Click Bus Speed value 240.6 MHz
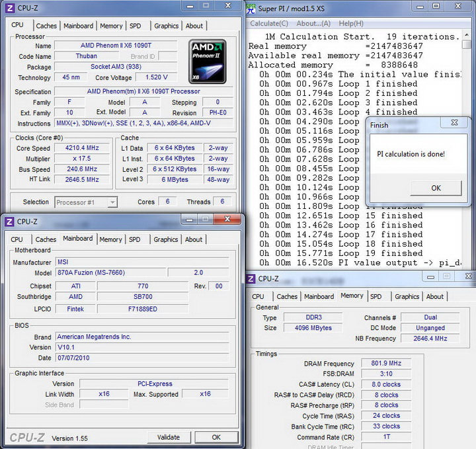This screenshot has height=449, width=476. click(82, 169)
